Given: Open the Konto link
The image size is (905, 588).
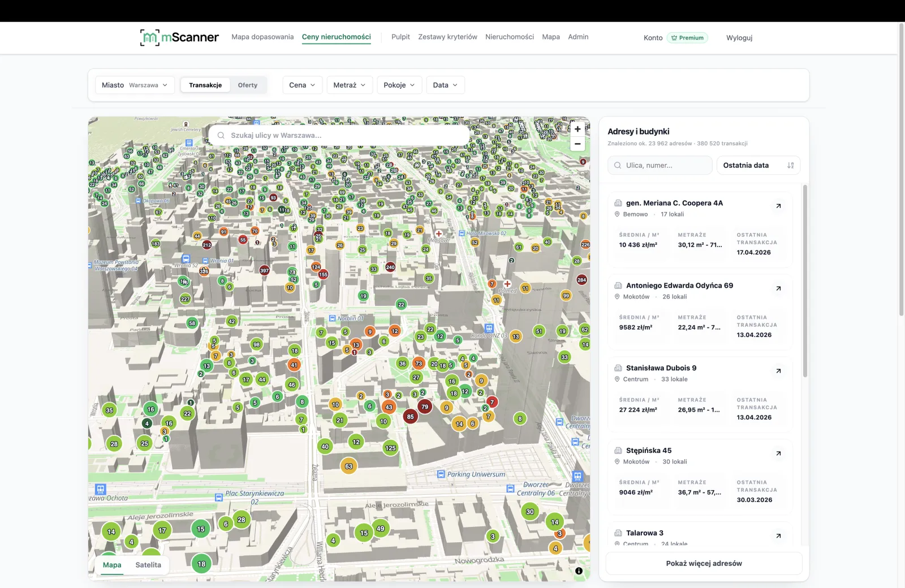Looking at the screenshot, I should [x=653, y=38].
